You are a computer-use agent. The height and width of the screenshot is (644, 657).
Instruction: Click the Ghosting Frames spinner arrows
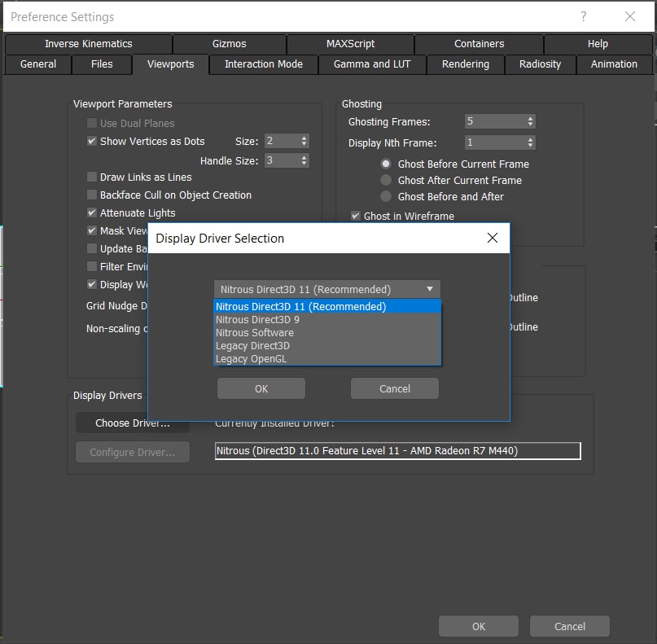(x=531, y=121)
